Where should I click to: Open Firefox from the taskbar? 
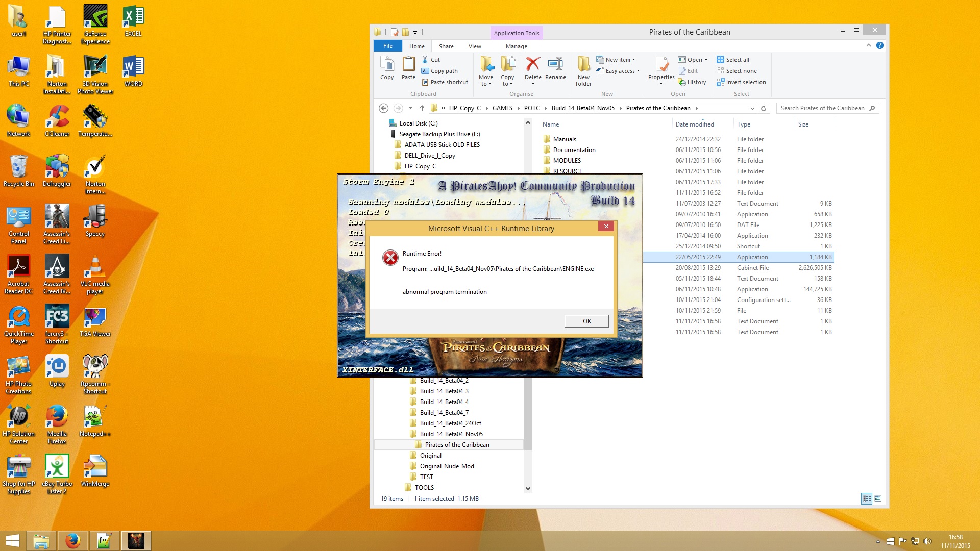(72, 541)
